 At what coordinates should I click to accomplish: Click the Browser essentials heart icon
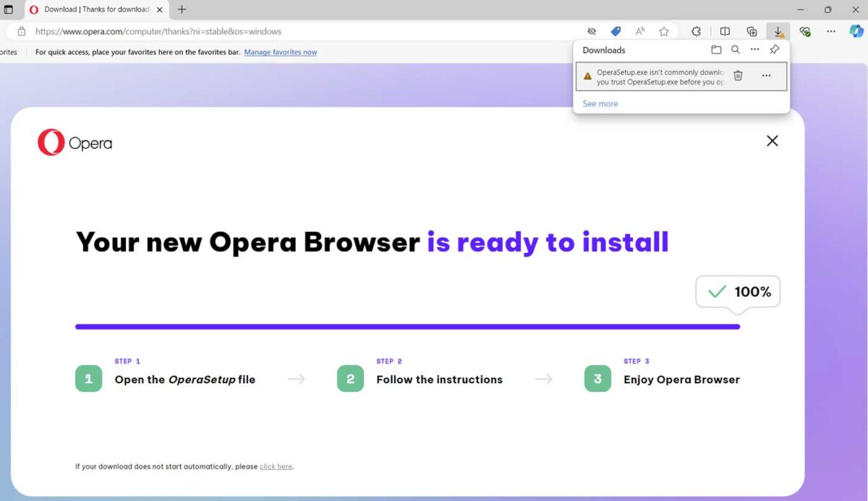[804, 31]
